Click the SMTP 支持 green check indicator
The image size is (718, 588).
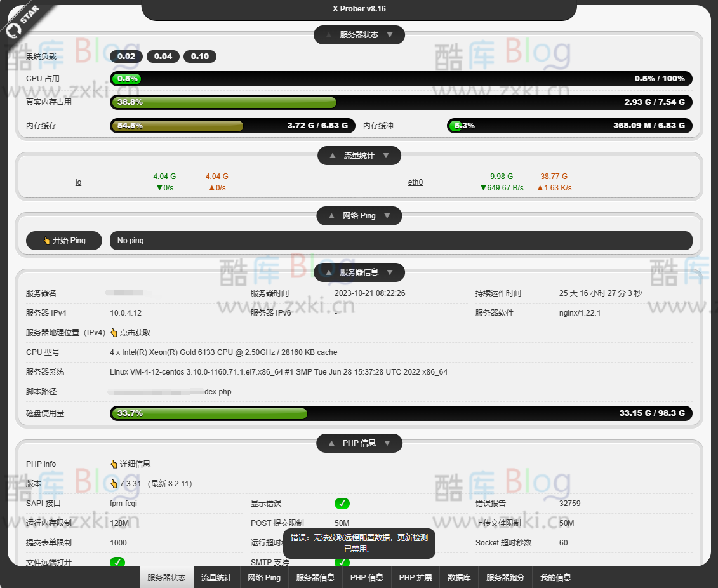click(342, 562)
